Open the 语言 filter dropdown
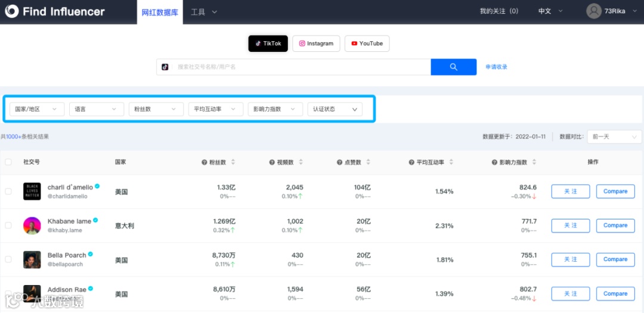Viewport: 644px width, 313px height. point(97,109)
